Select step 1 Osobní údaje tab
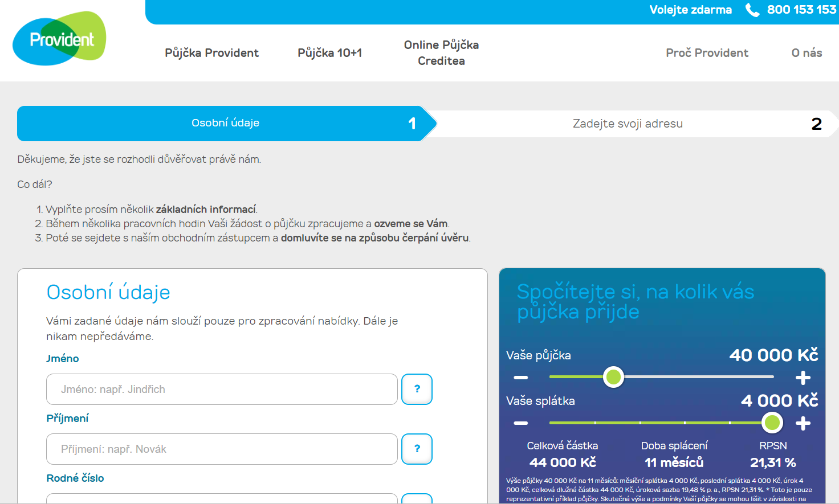 tap(227, 124)
